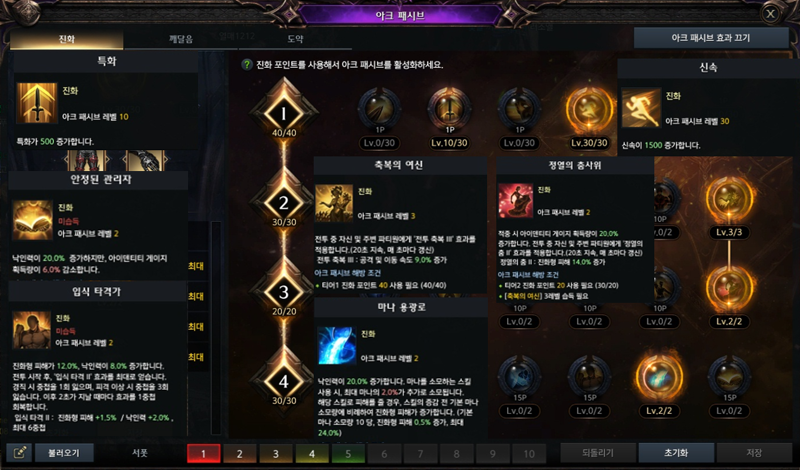
Task: Select the 신속 node at Lv.30/30
Action: coord(589,110)
